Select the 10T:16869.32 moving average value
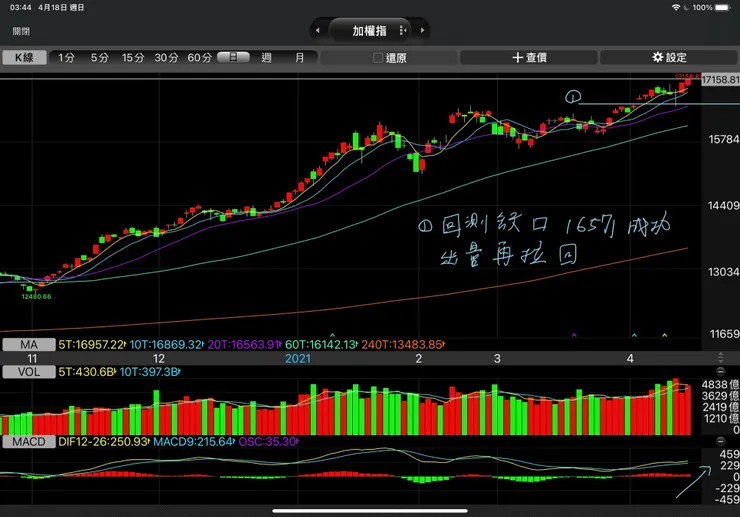This screenshot has width=740, height=517. pos(166,345)
